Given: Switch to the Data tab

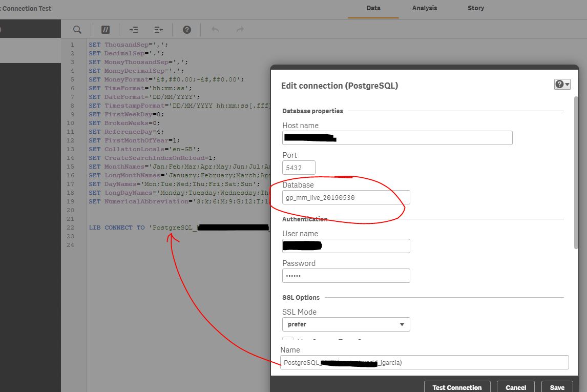Looking at the screenshot, I should point(373,8).
